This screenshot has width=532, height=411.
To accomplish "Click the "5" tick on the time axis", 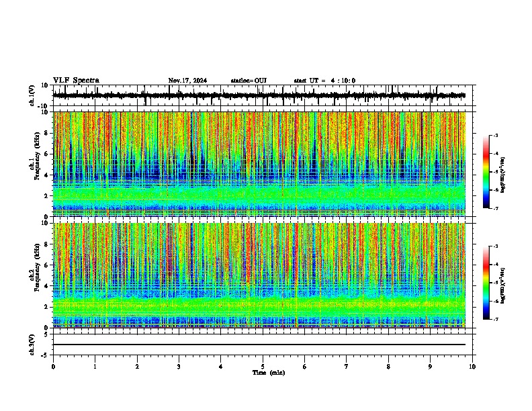I will pos(263,367).
